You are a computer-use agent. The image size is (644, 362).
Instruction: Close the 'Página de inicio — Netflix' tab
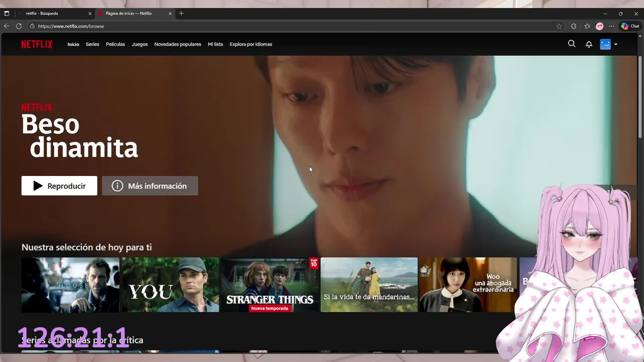click(170, 14)
